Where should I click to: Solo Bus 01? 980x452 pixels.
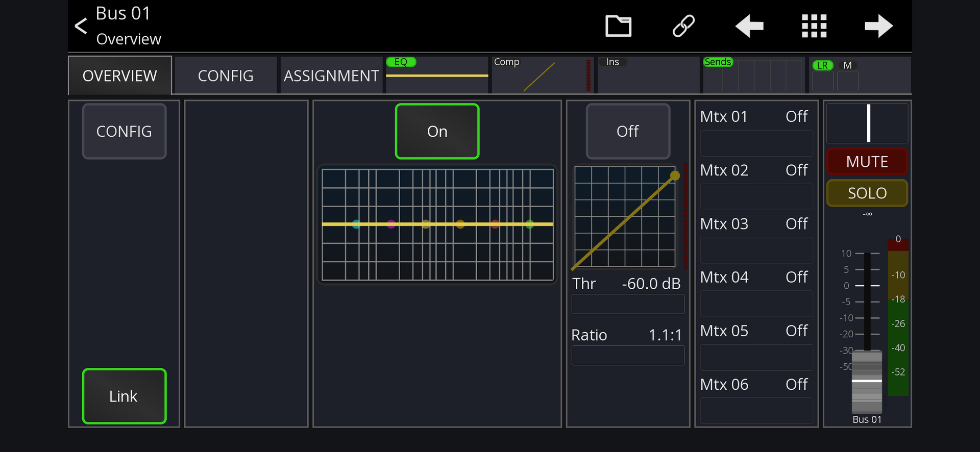tap(867, 193)
